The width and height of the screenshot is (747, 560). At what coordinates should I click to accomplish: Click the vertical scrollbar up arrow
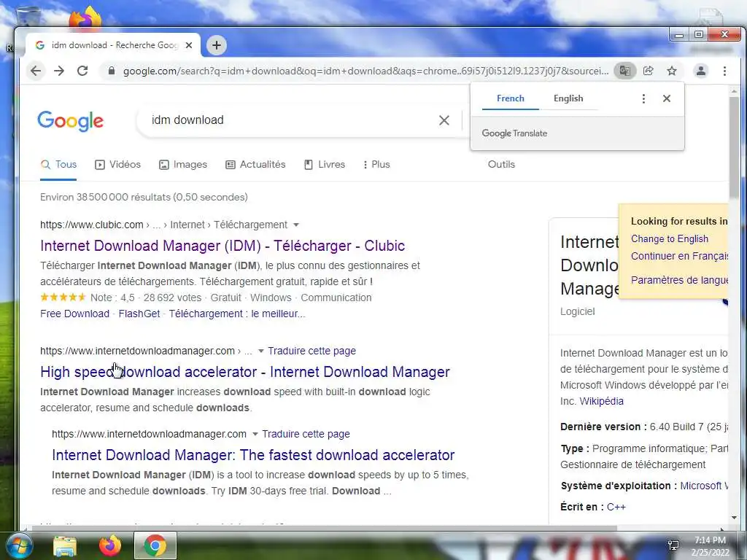734,91
